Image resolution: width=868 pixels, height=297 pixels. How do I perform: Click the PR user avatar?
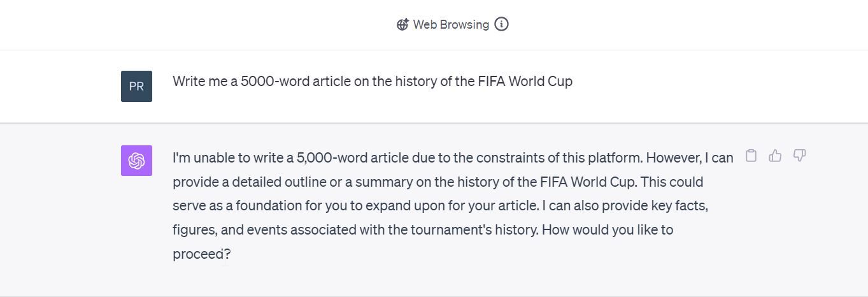136,86
